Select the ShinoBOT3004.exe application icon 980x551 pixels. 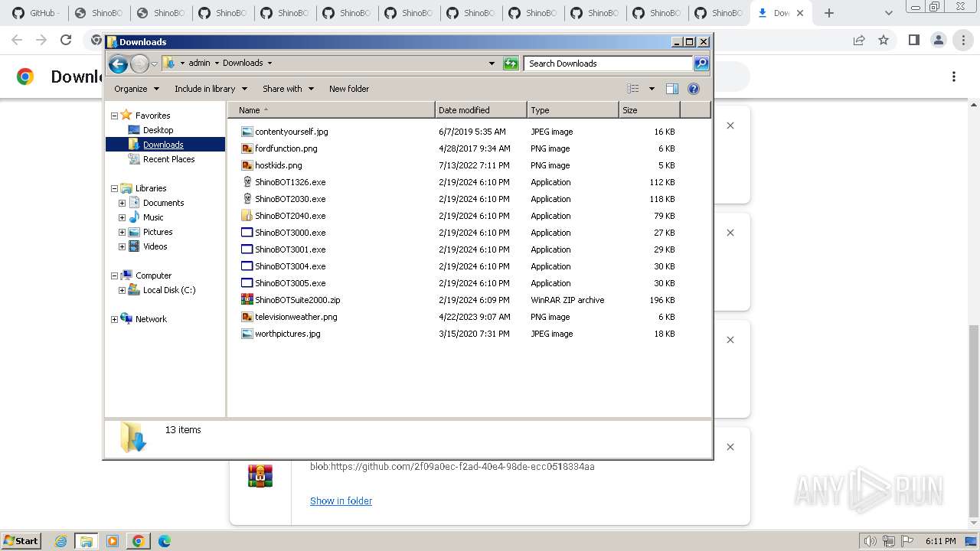247,266
